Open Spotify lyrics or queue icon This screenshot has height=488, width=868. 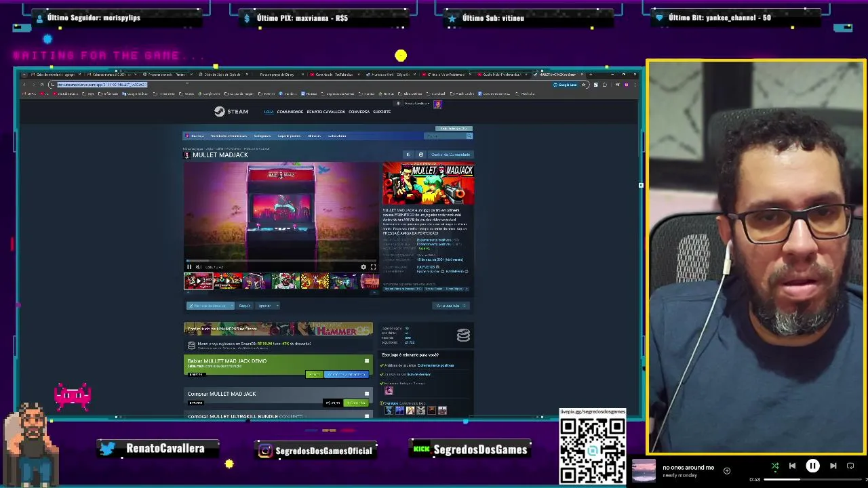pos(850,466)
